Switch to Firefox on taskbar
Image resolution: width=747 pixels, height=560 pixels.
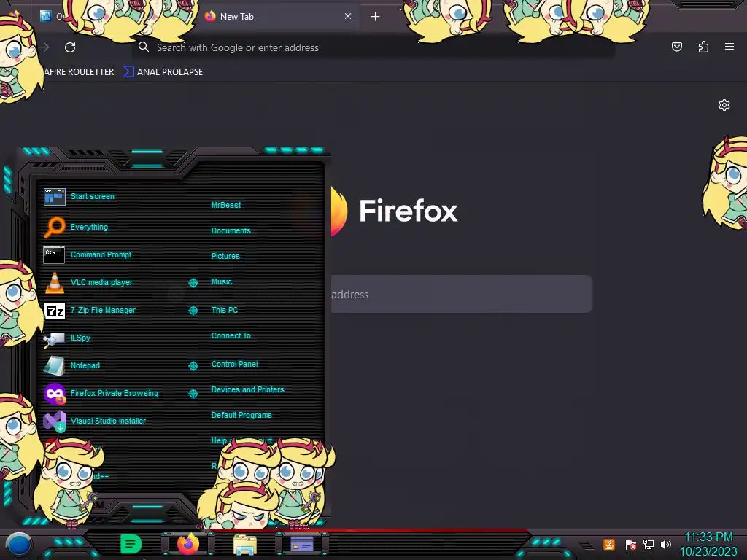[187, 544]
